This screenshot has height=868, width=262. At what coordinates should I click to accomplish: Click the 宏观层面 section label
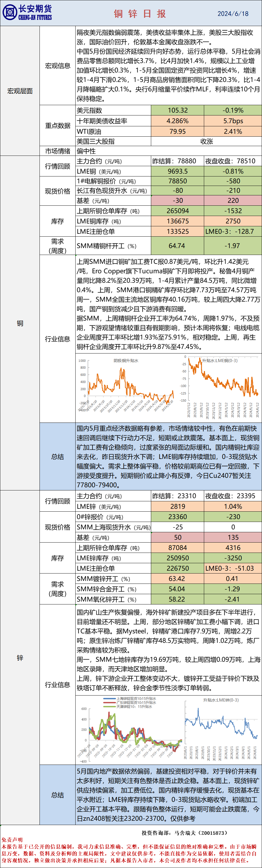tap(20, 91)
